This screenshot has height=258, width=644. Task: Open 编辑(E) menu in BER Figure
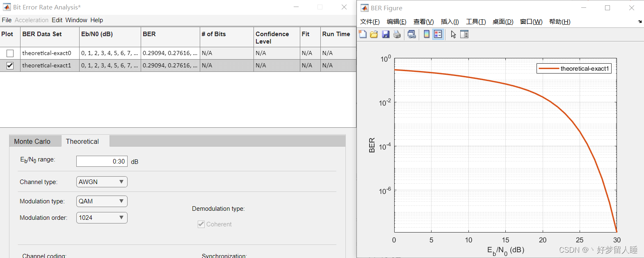(397, 21)
